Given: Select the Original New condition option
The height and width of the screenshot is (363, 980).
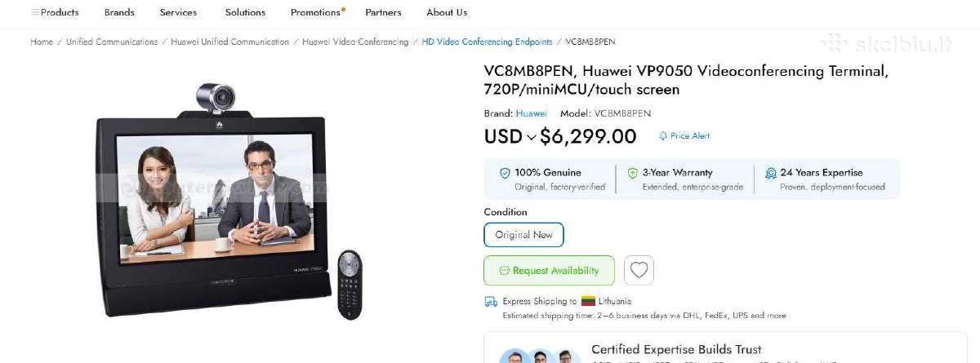Looking at the screenshot, I should [523, 235].
